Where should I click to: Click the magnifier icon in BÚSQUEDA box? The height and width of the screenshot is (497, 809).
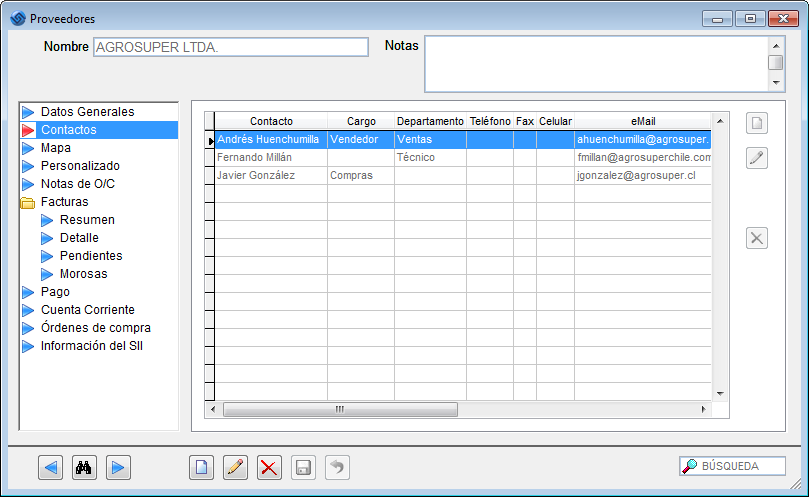click(689, 466)
